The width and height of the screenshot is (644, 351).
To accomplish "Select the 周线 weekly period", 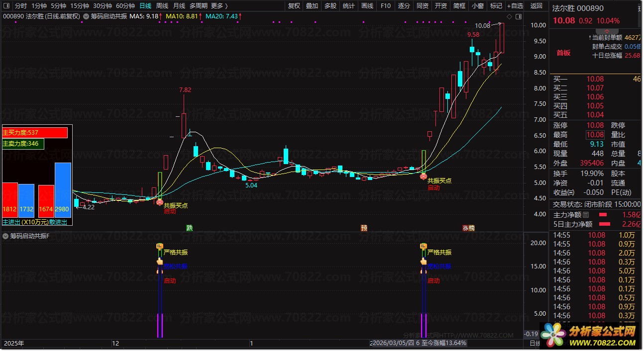I will [162, 6].
